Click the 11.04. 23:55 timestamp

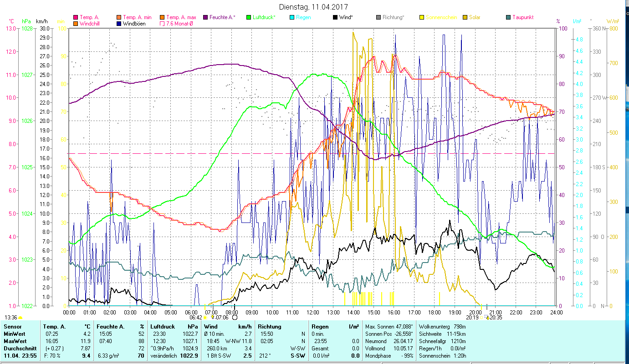click(21, 356)
